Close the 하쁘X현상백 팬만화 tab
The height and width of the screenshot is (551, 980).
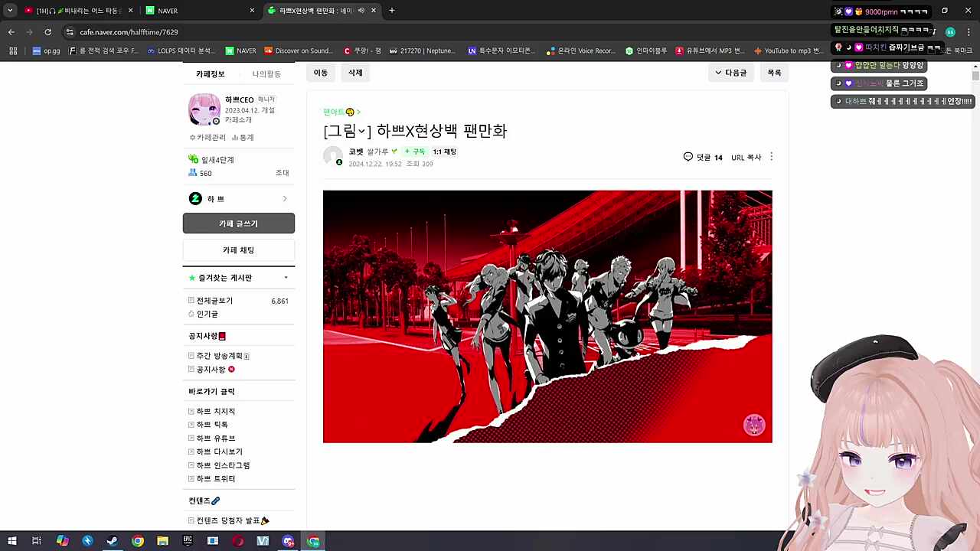374,11
